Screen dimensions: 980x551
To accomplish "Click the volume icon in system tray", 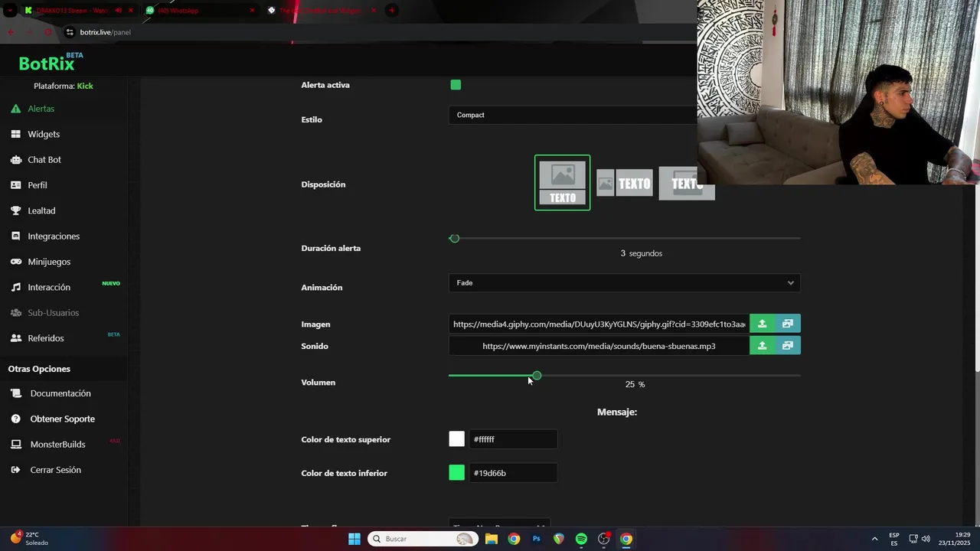I will 926,539.
